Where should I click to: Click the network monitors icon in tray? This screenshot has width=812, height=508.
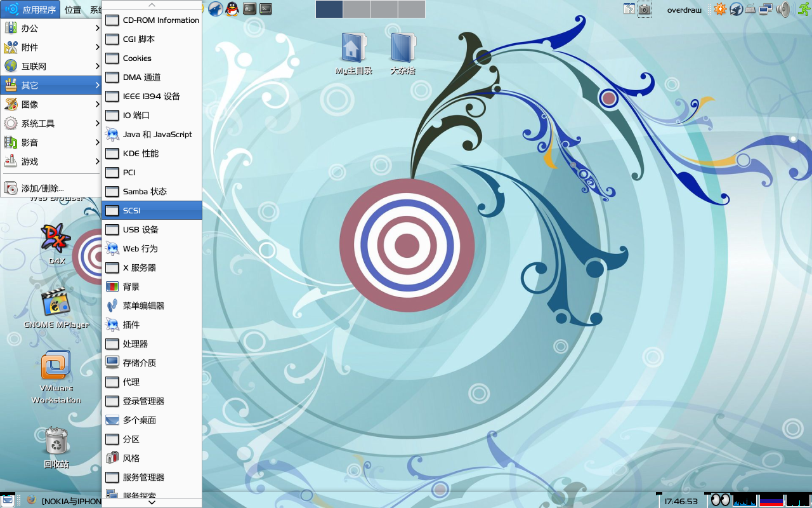766,9
